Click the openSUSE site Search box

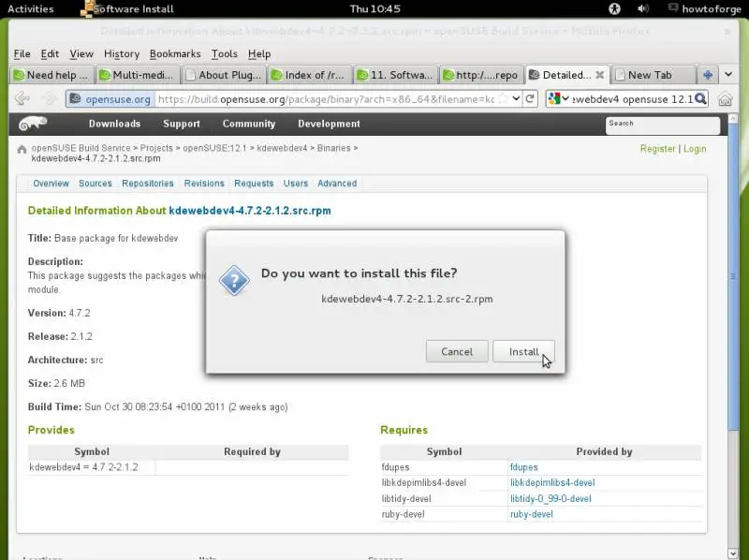click(663, 125)
